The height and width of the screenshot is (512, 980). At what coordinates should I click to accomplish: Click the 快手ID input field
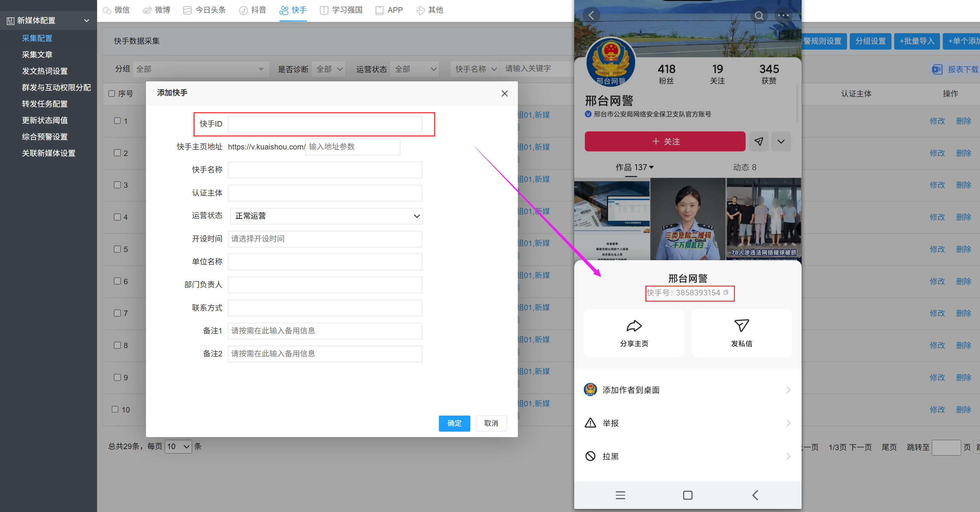(325, 124)
